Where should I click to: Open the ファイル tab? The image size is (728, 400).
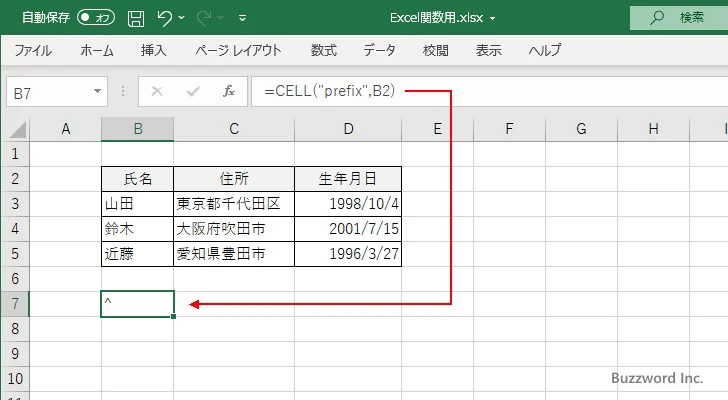point(33,50)
